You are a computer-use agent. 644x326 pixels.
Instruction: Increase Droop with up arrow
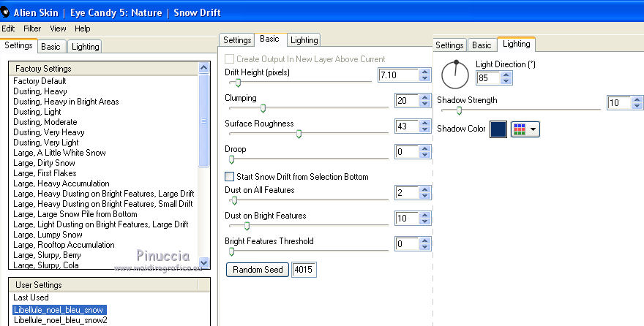[x=425, y=149]
